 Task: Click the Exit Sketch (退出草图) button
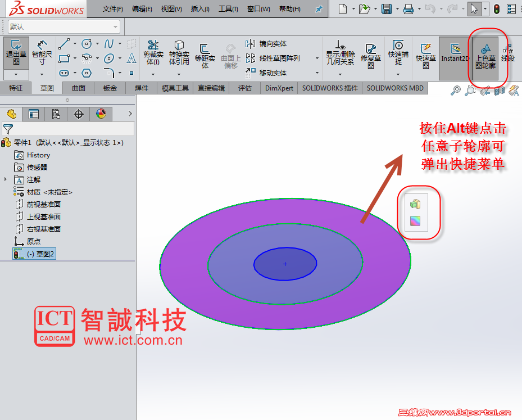16,53
